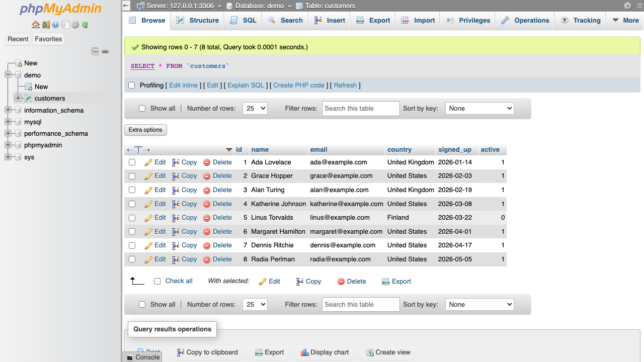This screenshot has height=362, width=644.
Task: Click New under the demo database
Action: [41, 86]
